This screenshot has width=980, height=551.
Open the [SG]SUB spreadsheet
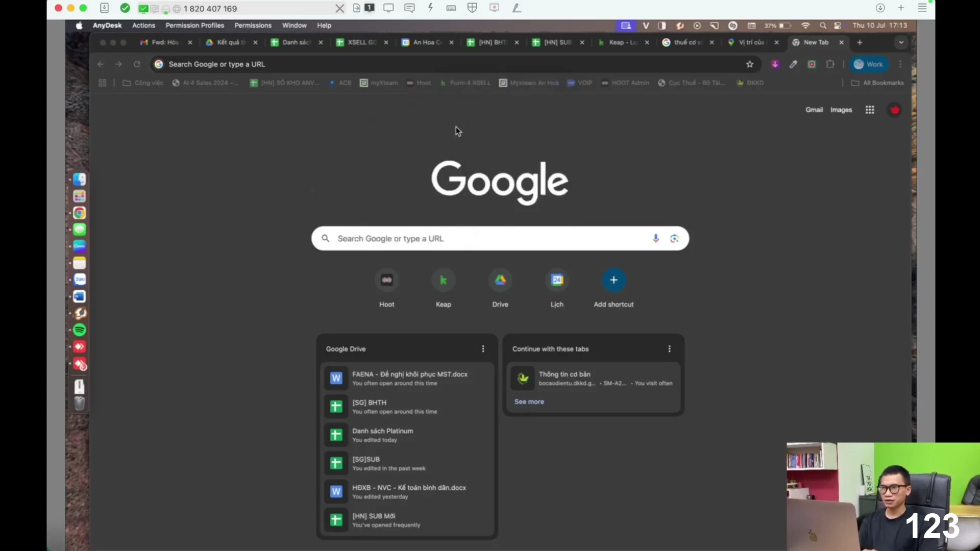coord(407,463)
